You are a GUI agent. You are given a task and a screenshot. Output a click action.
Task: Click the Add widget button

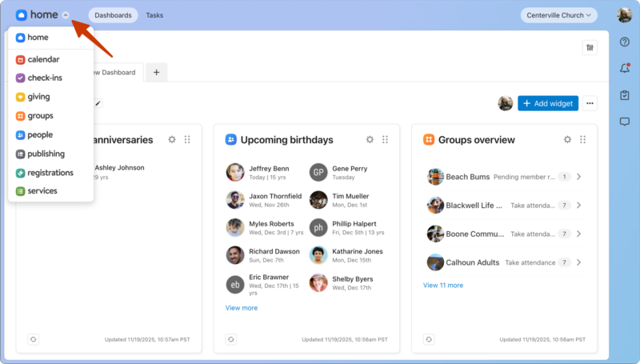547,103
